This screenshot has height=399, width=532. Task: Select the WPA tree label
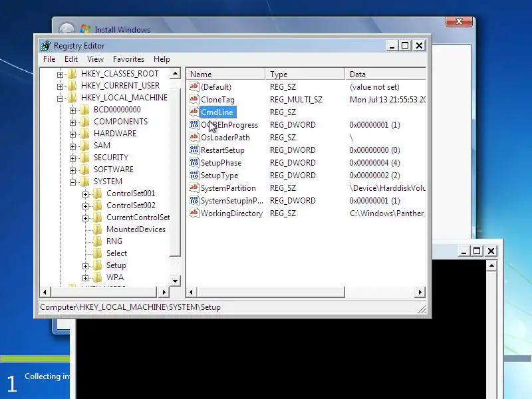(x=115, y=277)
